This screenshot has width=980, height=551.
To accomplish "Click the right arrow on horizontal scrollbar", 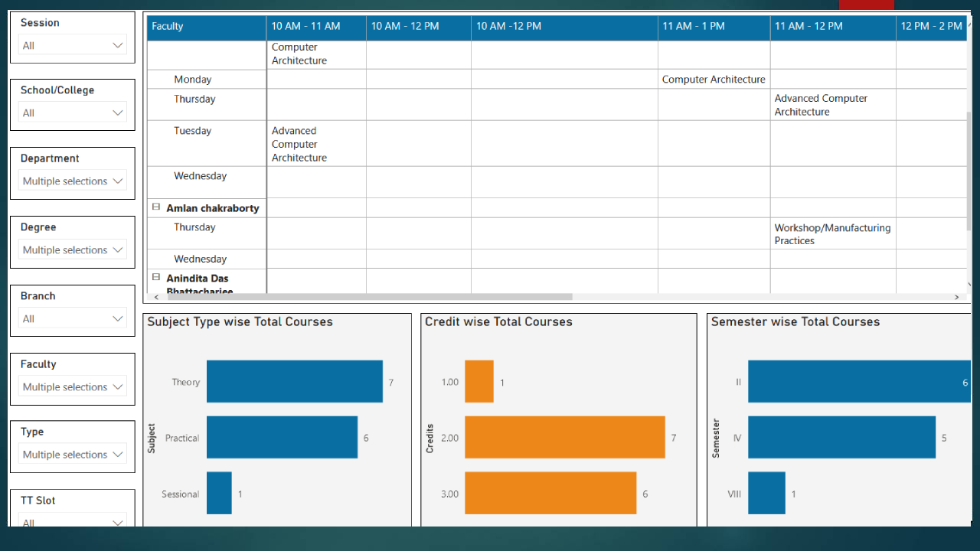I will point(956,297).
